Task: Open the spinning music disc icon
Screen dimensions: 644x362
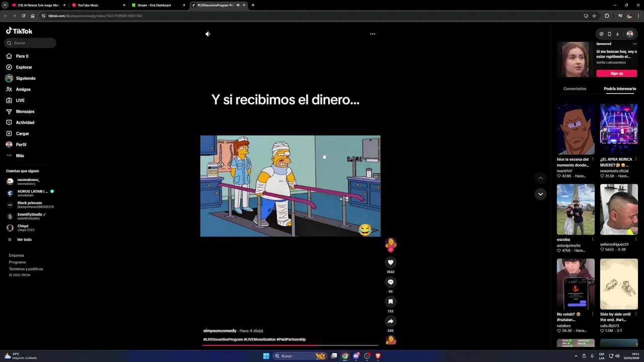Action: point(390,340)
